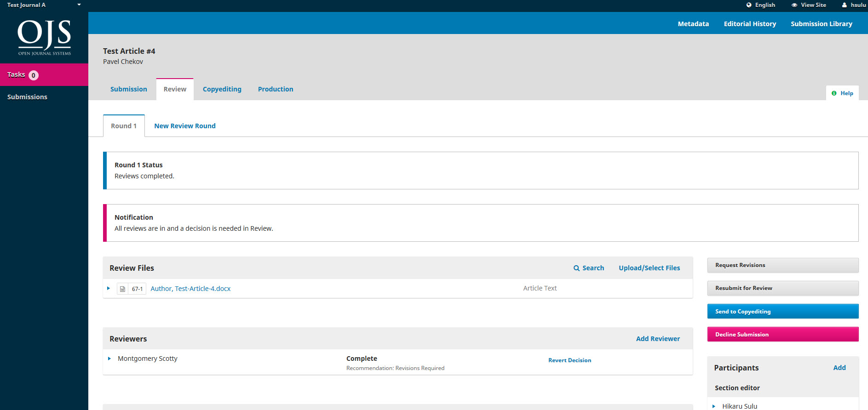Click the Revert Decision link

(569, 360)
